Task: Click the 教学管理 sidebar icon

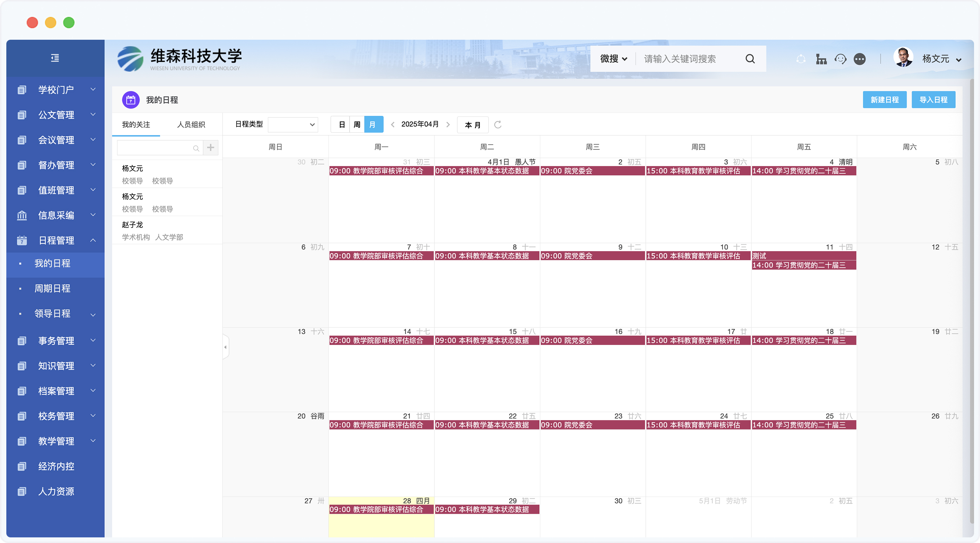Action: 22,441
